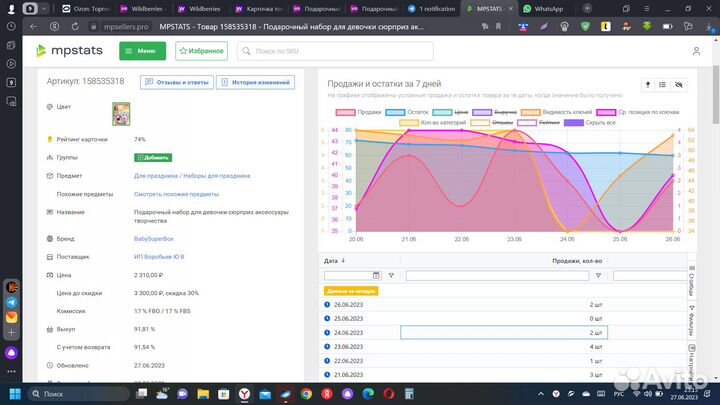Open the date filter calendar icon
The height and width of the screenshot is (405, 720).
(x=376, y=276)
